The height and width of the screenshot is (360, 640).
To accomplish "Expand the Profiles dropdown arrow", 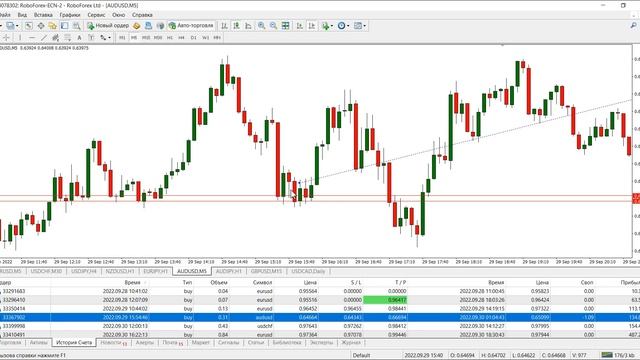I will (17, 26).
